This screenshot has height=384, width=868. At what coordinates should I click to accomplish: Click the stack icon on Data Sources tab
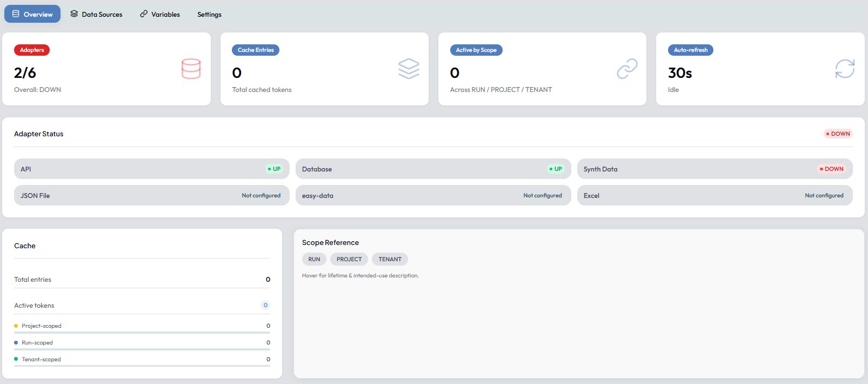pos(74,14)
